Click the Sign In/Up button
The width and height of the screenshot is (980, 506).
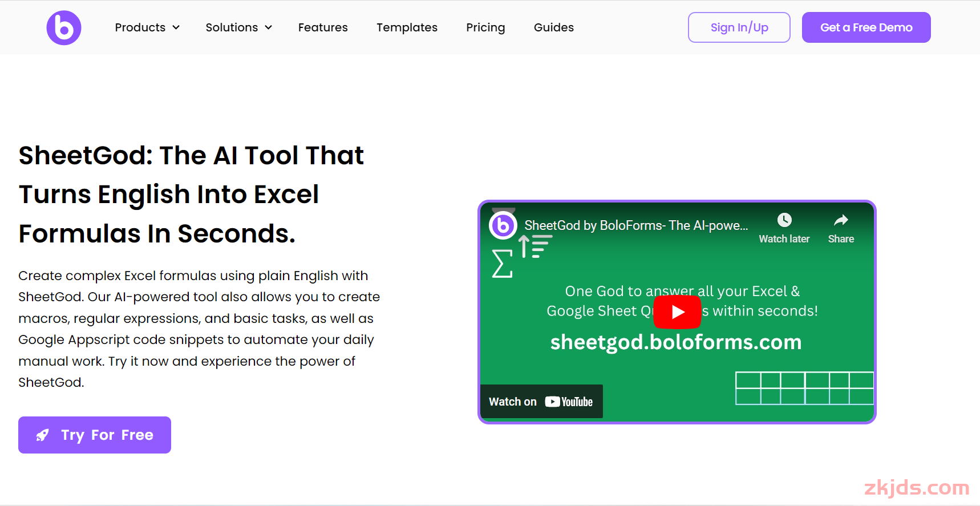(x=739, y=27)
